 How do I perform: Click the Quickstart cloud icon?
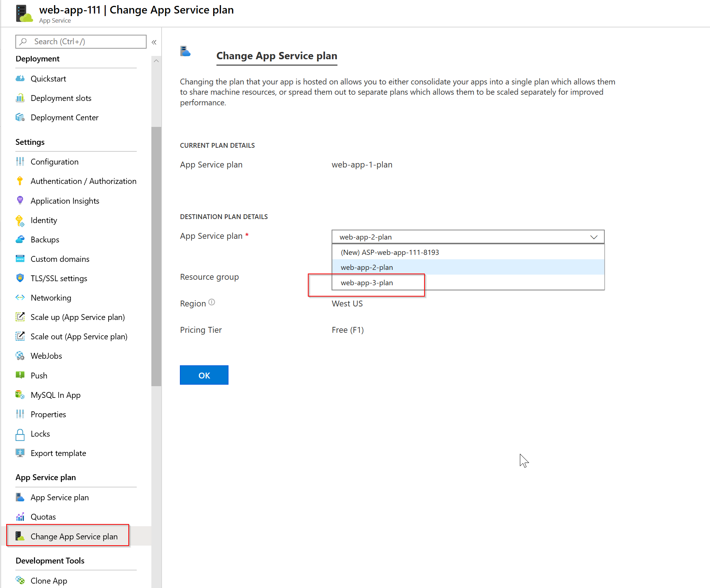point(20,79)
